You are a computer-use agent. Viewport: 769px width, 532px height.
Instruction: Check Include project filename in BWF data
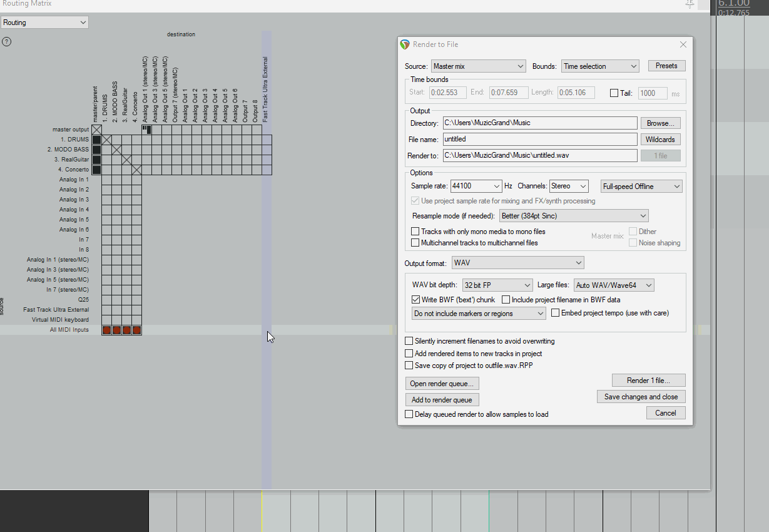506,300
